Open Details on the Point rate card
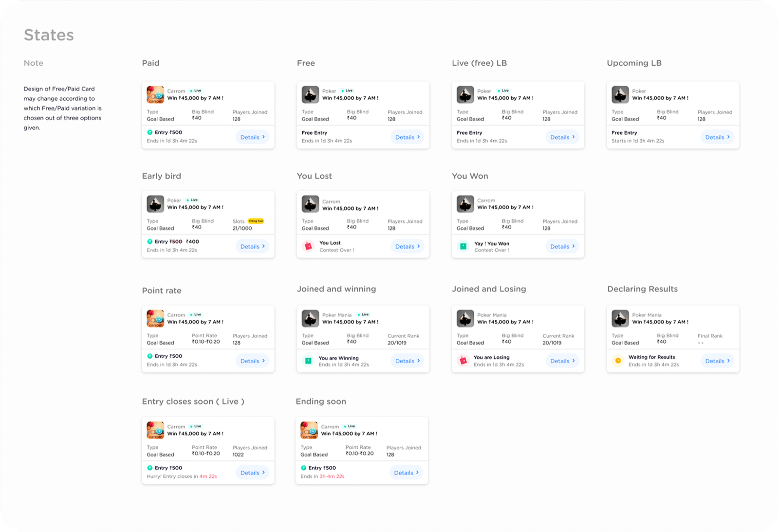The image size is (779, 532). [x=252, y=361]
